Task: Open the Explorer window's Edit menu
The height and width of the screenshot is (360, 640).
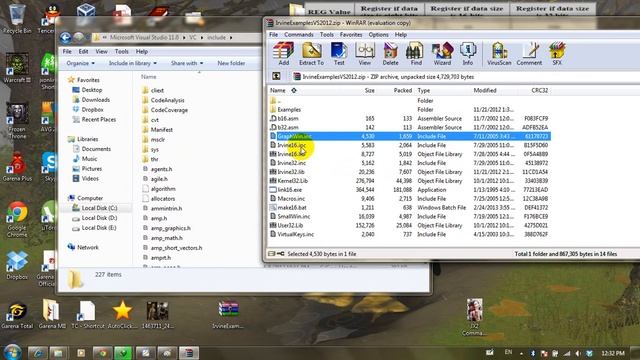Action: [x=83, y=51]
